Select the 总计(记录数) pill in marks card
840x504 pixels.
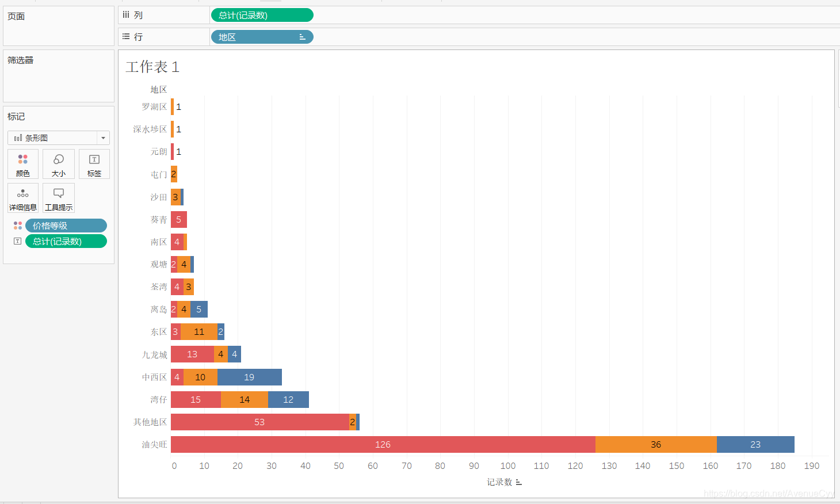pos(66,241)
